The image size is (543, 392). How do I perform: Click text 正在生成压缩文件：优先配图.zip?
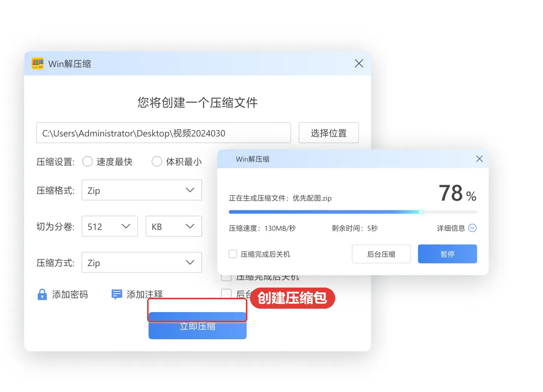[280, 198]
